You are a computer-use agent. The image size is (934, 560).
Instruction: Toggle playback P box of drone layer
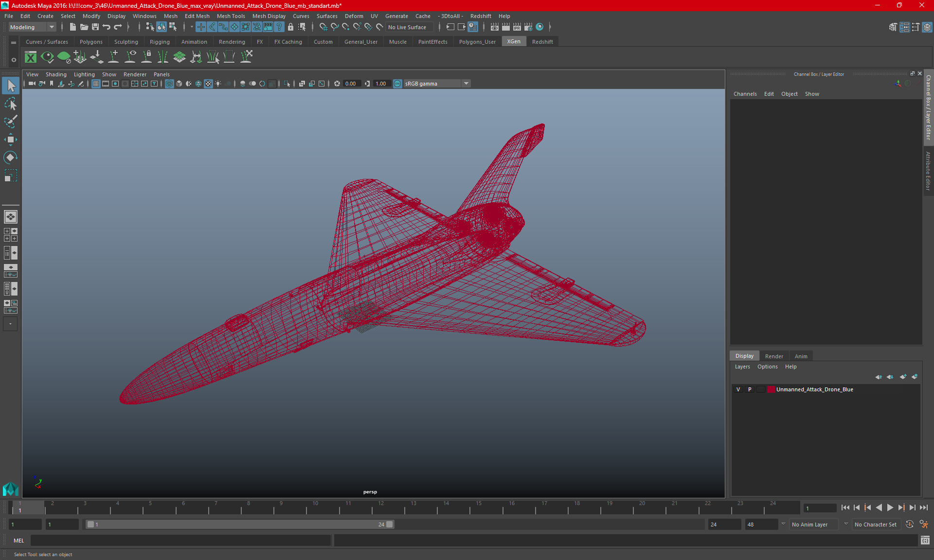coord(750,389)
